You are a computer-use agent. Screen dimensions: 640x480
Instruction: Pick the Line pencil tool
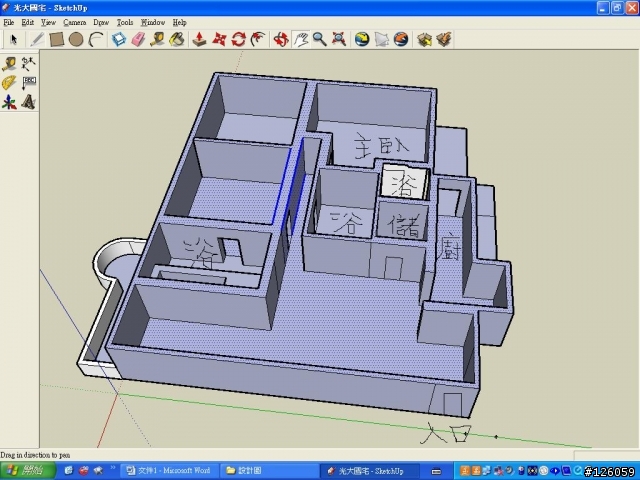[36, 40]
